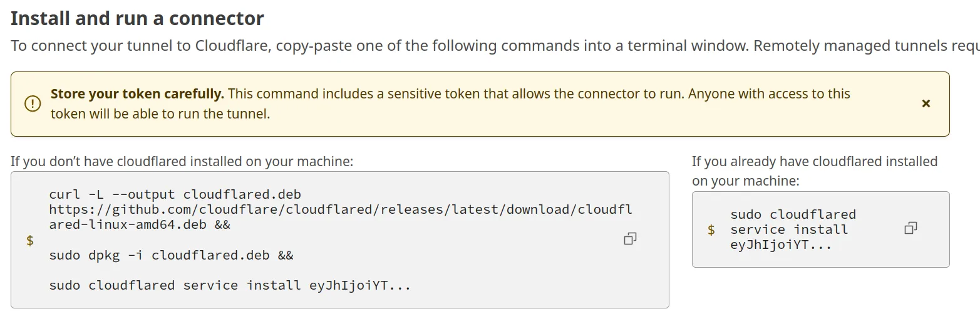This screenshot has width=980, height=326.
Task: Click the GitHub releases download URL
Action: (x=340, y=209)
